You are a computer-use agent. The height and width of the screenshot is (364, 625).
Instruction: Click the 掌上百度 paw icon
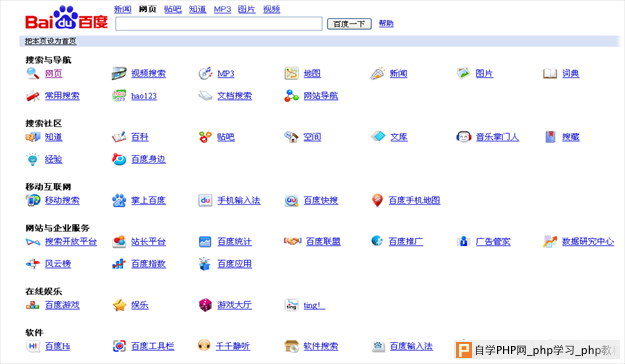click(119, 200)
